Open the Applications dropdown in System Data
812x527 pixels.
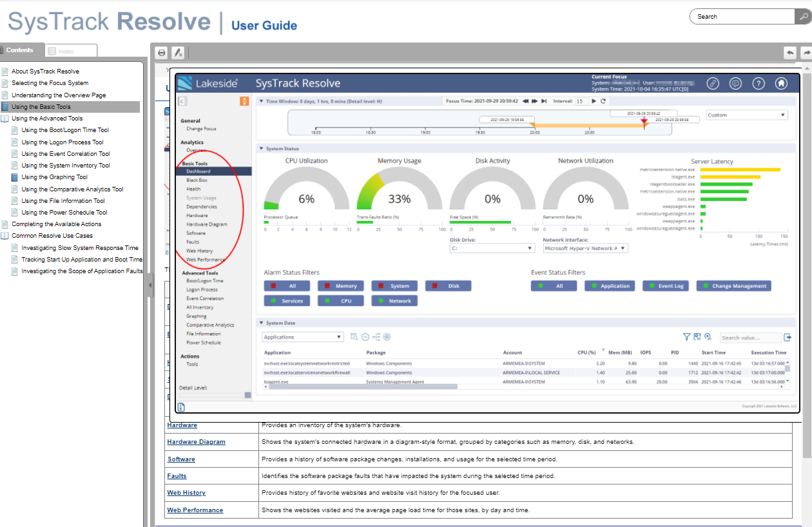click(x=303, y=337)
